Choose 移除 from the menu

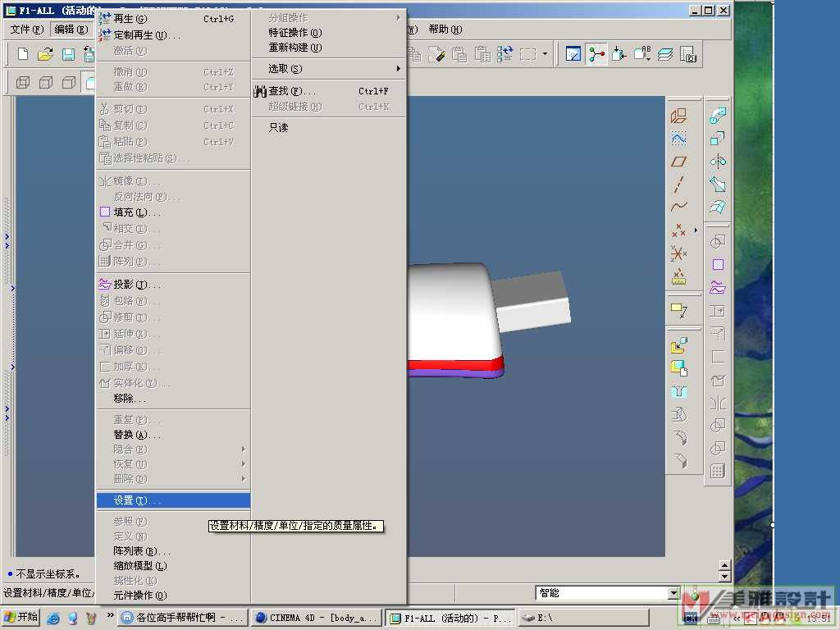173,399
